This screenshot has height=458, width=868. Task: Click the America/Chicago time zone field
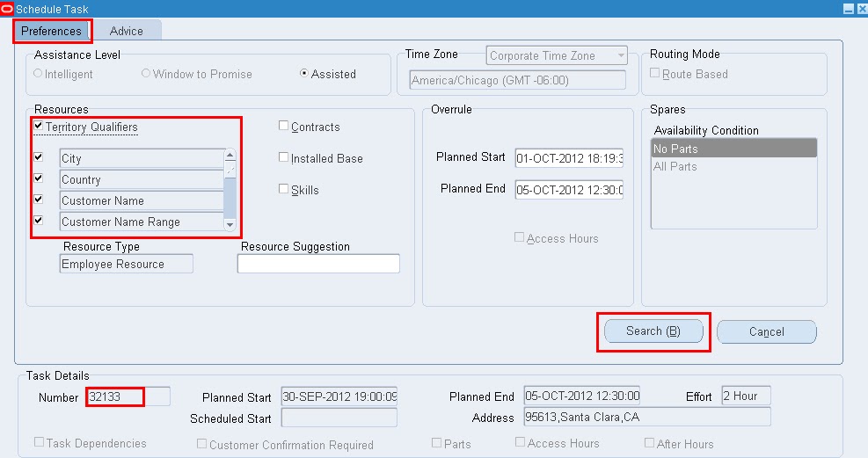pyautogui.click(x=518, y=80)
